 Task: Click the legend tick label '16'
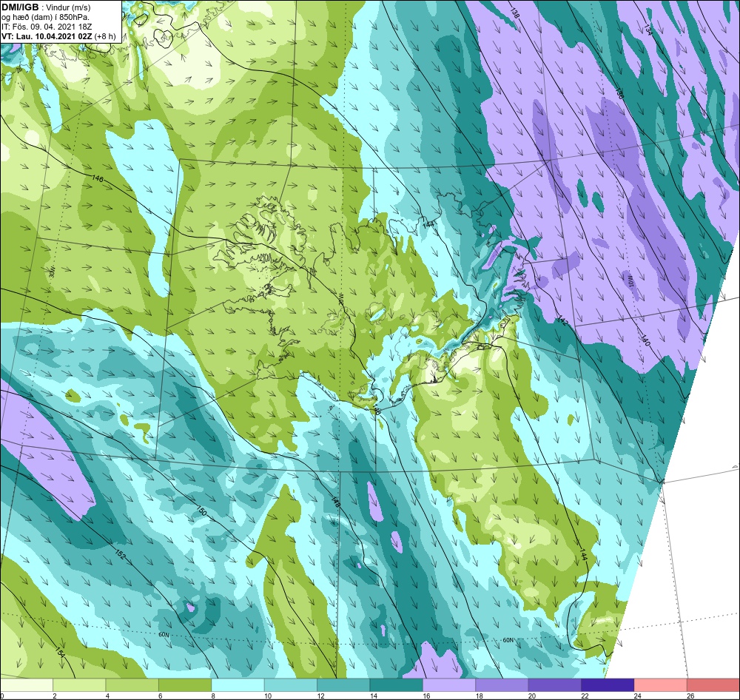tap(426, 696)
